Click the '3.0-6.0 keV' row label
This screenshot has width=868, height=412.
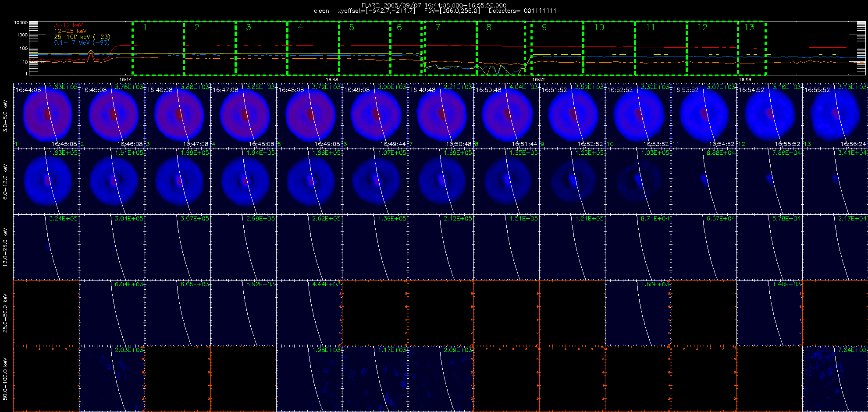[x=5, y=116]
